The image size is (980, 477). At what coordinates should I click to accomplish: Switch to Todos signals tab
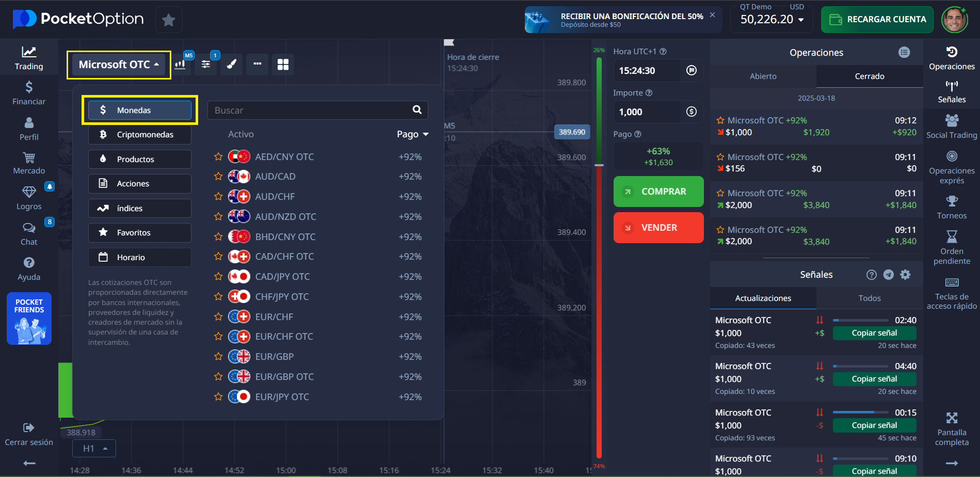[870, 298]
